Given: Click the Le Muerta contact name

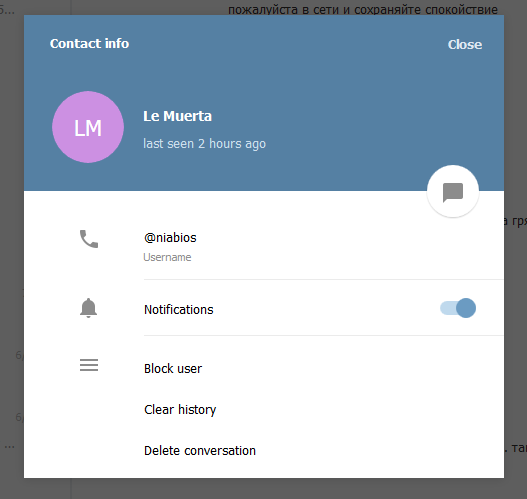Looking at the screenshot, I should click(177, 116).
